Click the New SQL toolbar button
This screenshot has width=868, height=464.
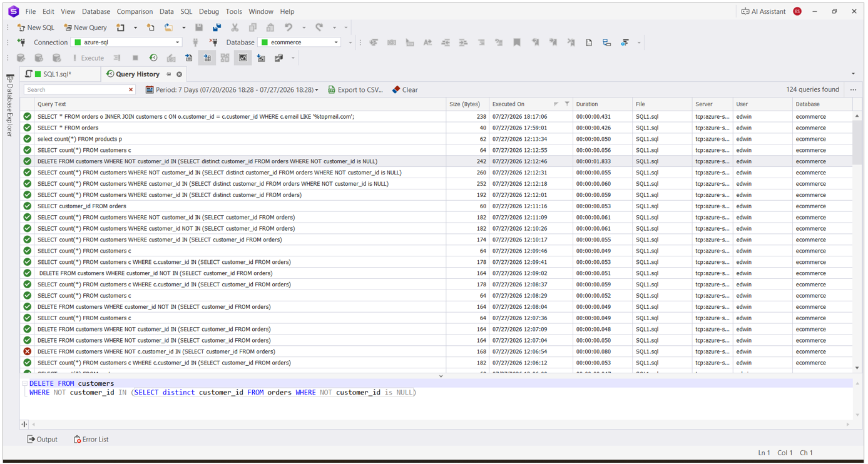click(x=36, y=28)
